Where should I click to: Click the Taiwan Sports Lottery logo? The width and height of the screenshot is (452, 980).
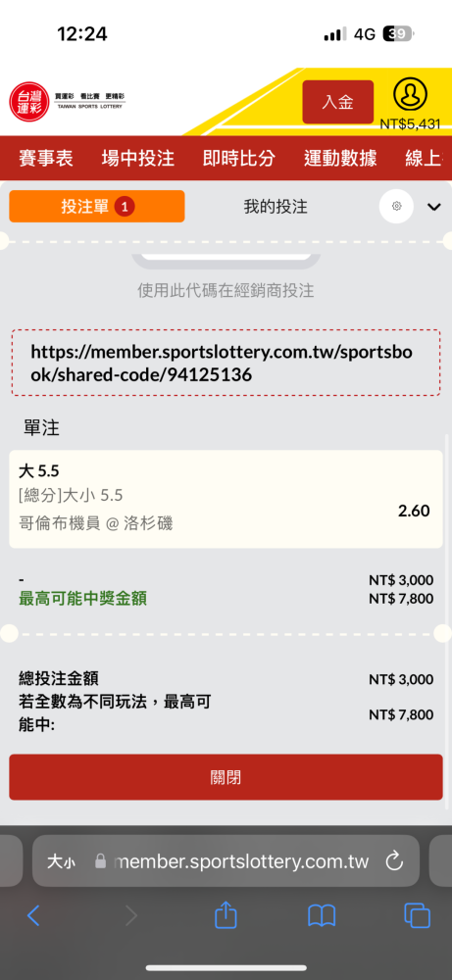pos(67,101)
